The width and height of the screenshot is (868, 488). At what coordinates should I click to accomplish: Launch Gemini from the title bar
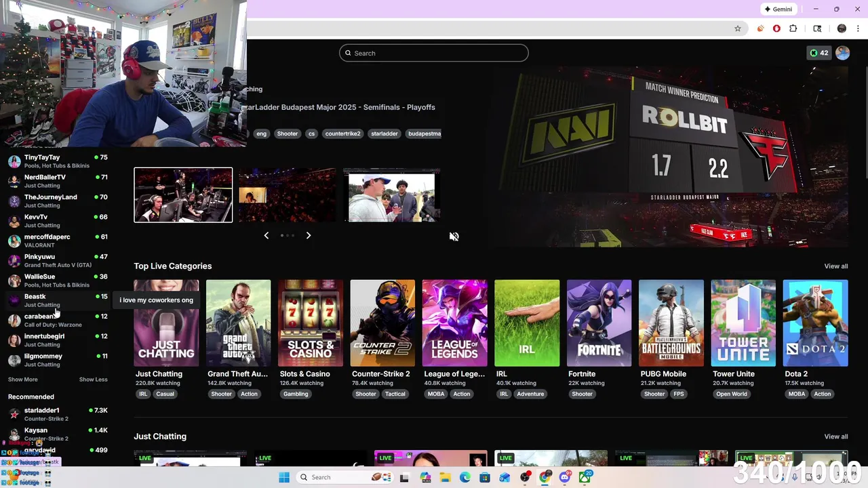coord(778,9)
